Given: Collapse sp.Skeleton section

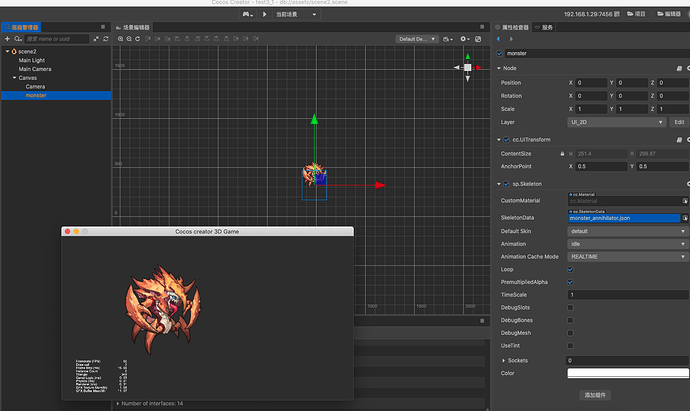Looking at the screenshot, I should 499,184.
